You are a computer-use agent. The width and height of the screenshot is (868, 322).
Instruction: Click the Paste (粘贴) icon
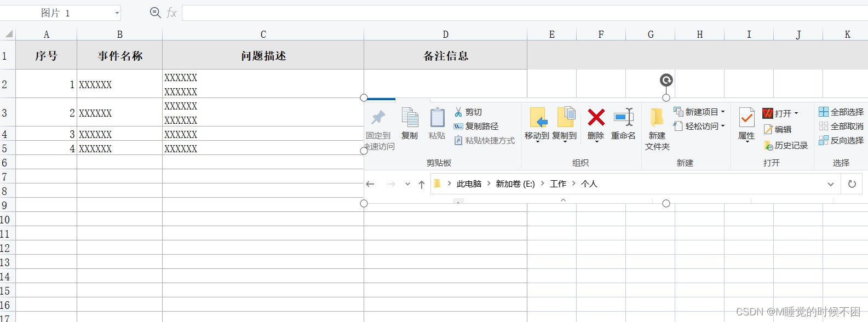click(437, 117)
